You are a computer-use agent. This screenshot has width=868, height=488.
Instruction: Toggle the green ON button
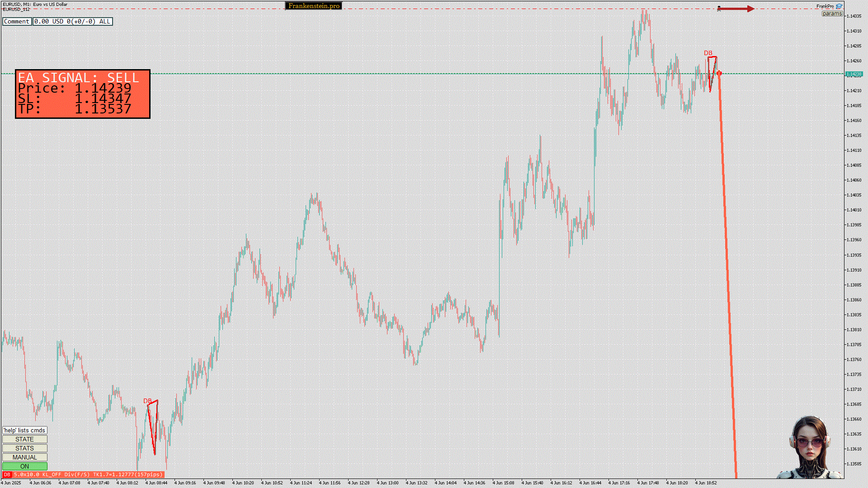pyautogui.click(x=24, y=466)
